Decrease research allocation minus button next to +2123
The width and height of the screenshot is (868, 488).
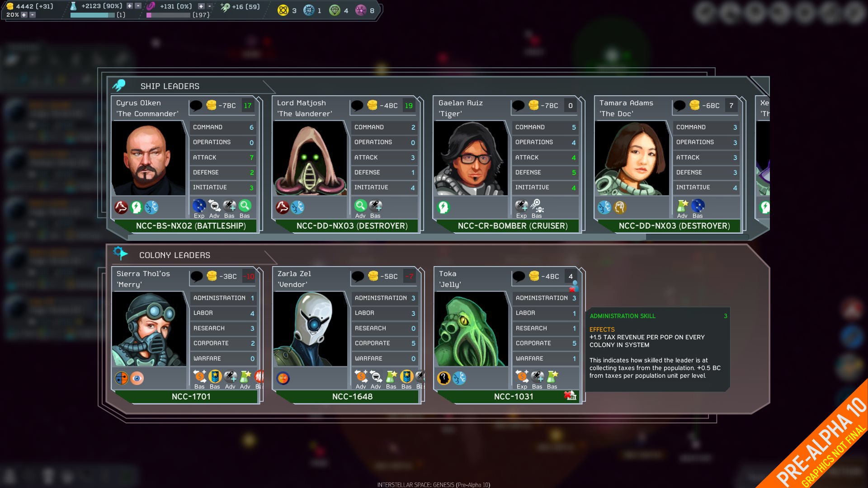tap(138, 6)
